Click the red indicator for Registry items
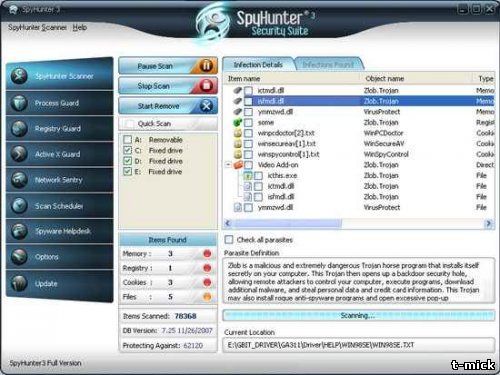The width and height of the screenshot is (500, 375). [207, 268]
